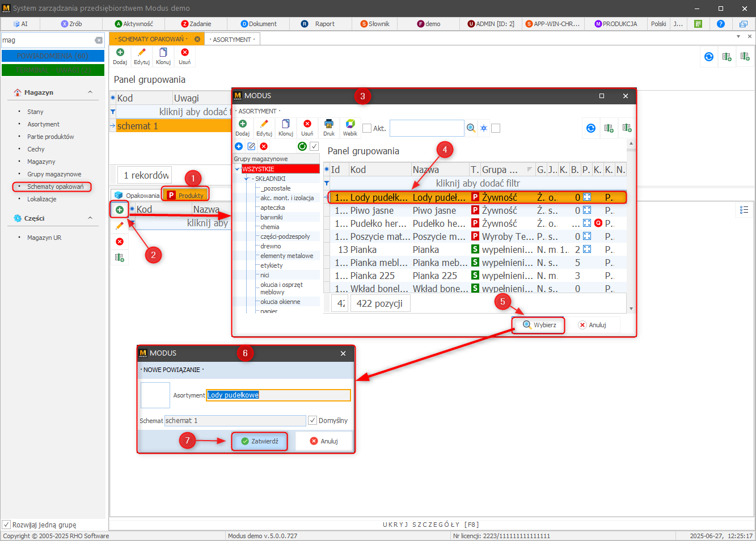Click the blue POWIADOMIENIA (60) bar
The image size is (756, 541).
[53, 56]
